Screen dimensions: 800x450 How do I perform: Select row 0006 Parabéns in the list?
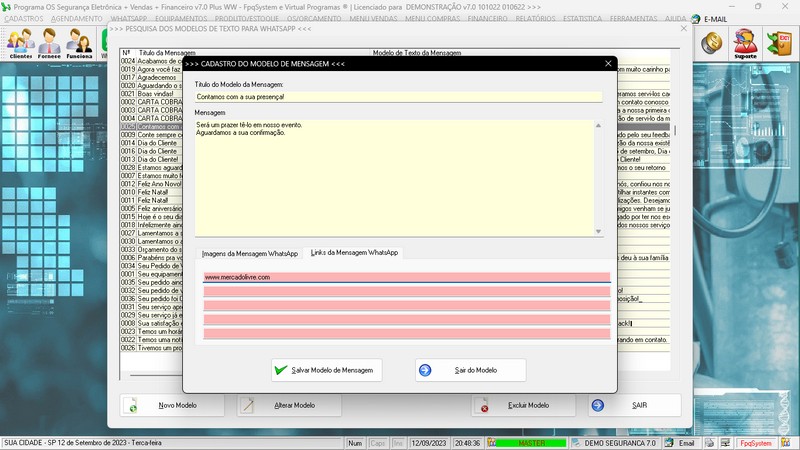click(x=151, y=258)
